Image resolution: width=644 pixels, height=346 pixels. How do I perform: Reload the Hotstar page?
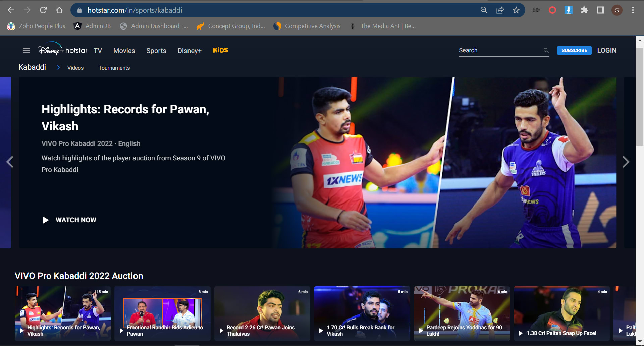pos(43,10)
